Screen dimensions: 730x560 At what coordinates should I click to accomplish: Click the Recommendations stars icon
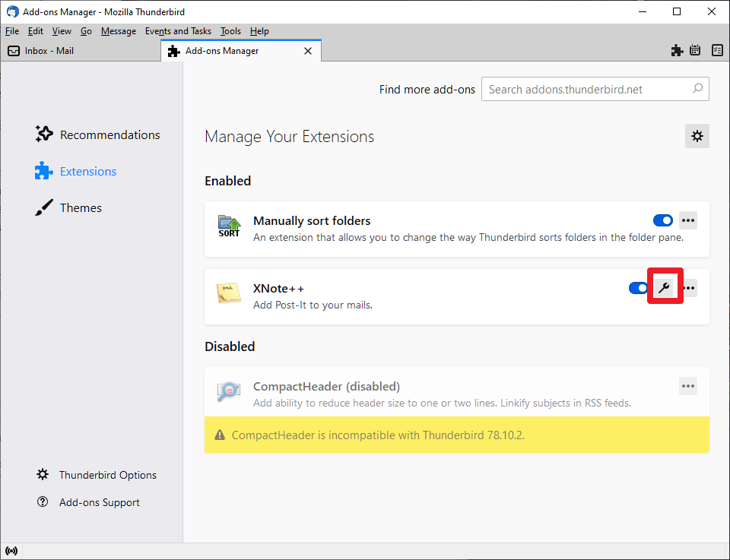point(43,133)
